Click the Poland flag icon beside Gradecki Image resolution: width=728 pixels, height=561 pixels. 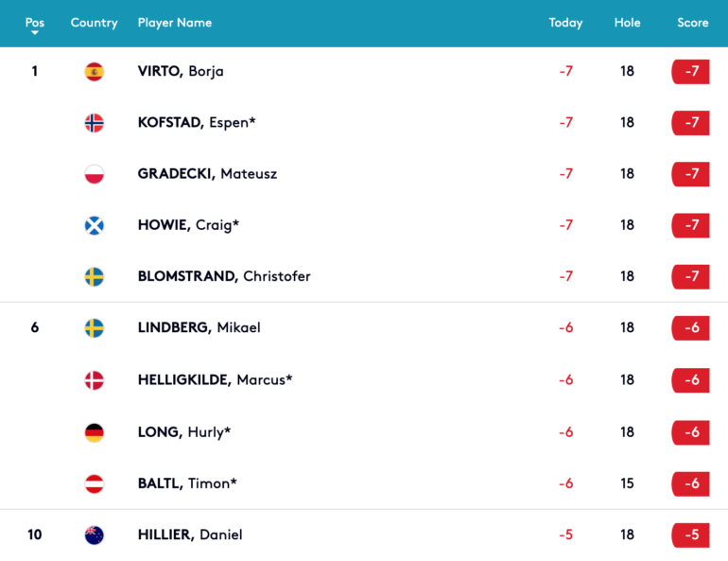[x=95, y=174]
